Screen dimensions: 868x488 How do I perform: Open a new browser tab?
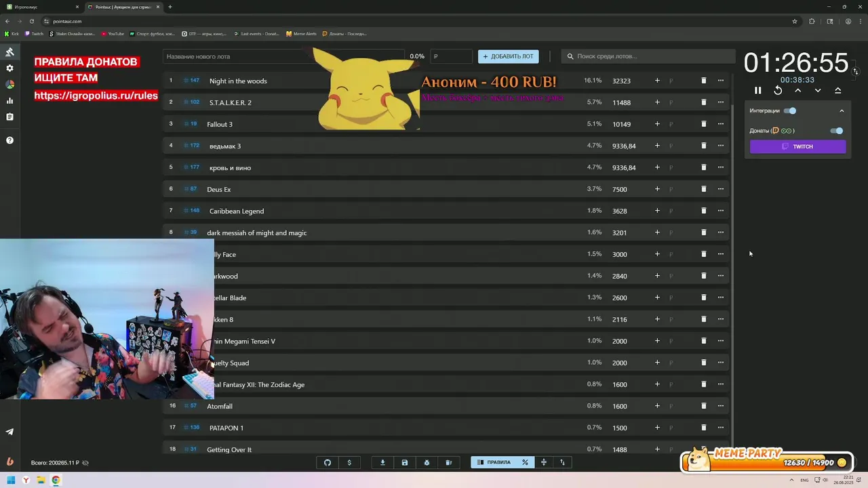tap(170, 7)
